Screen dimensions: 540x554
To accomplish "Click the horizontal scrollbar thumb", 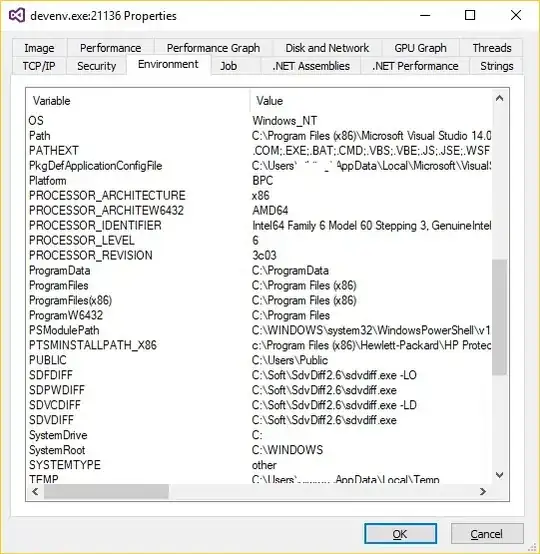I will [x=106, y=491].
